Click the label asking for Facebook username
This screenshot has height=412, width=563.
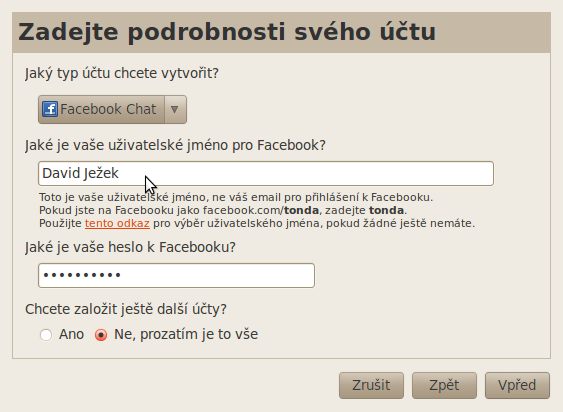coord(175,145)
